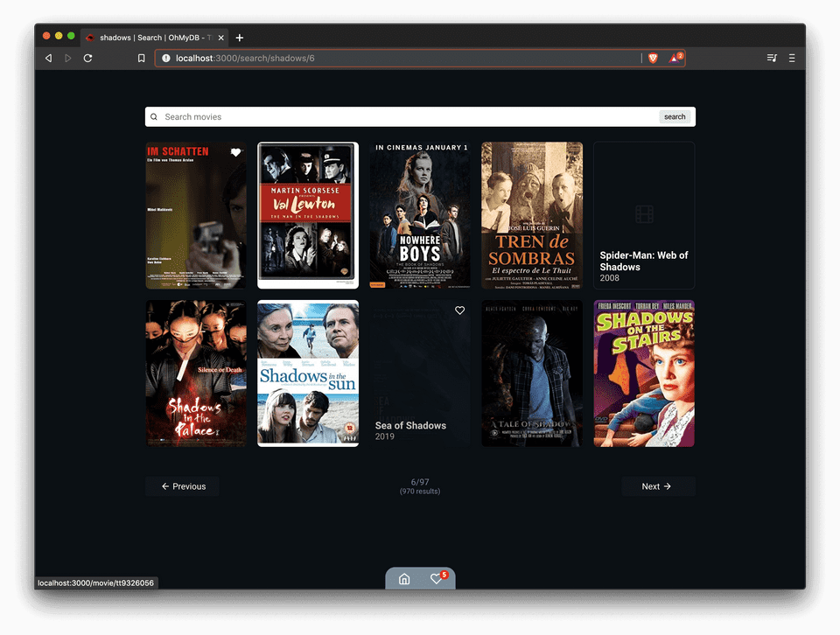Screen dimensions: 840x635
Task: Go to the Next results page
Action: coord(657,486)
